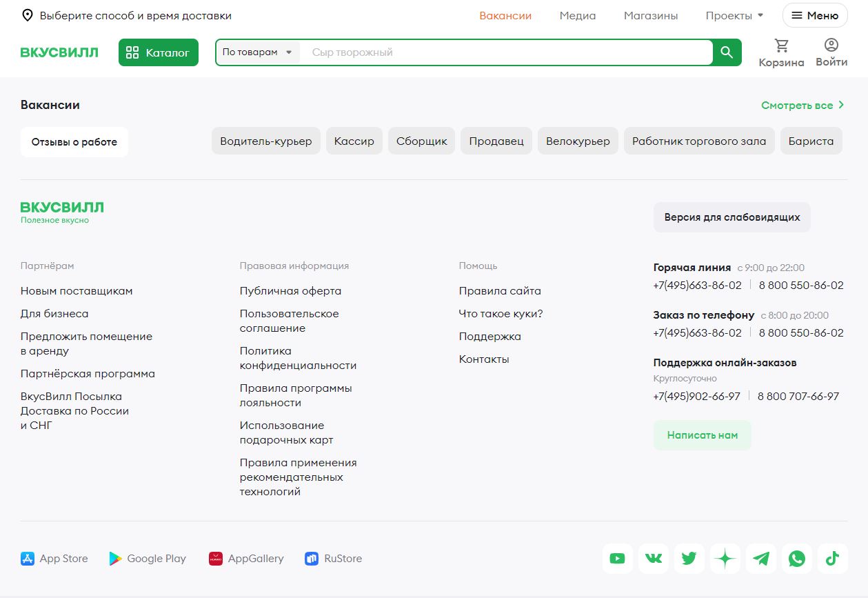Click the location pin in delivery bar
The image size is (868, 598).
[x=27, y=14]
